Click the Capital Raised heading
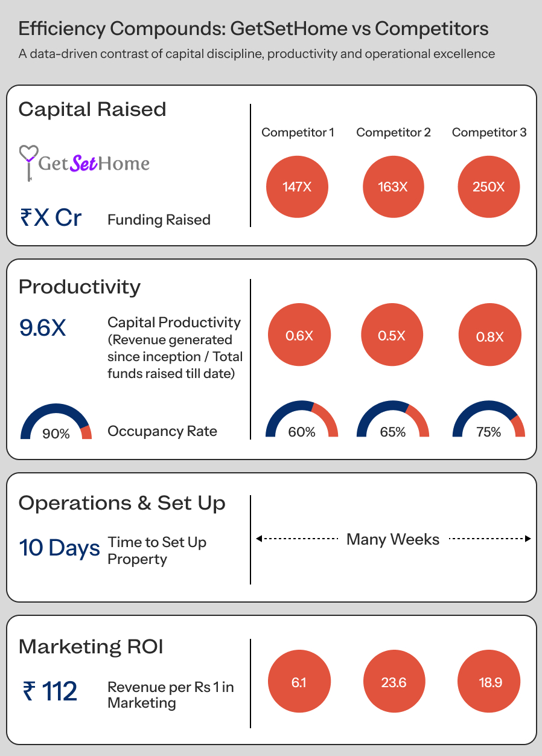The height and width of the screenshot is (756, 542). click(x=92, y=109)
